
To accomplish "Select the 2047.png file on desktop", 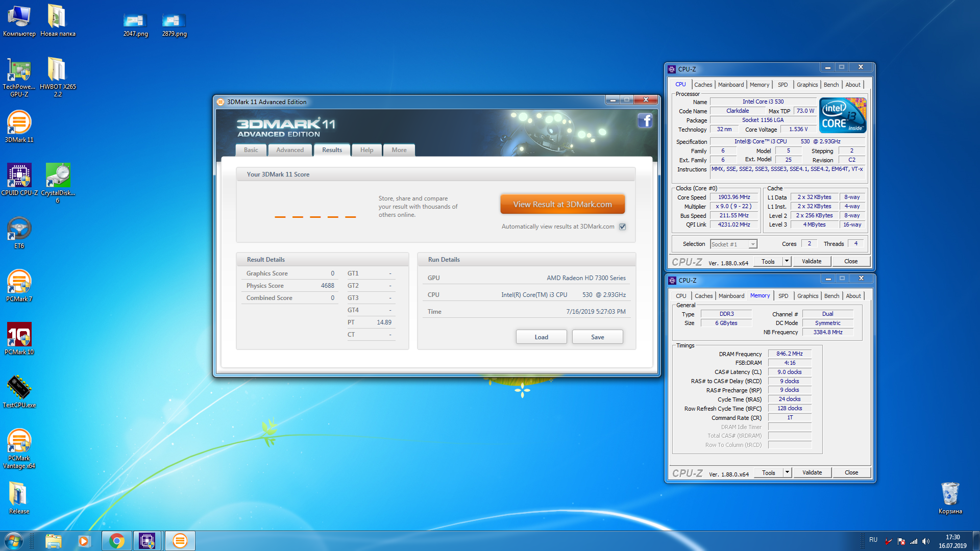I will click(135, 26).
